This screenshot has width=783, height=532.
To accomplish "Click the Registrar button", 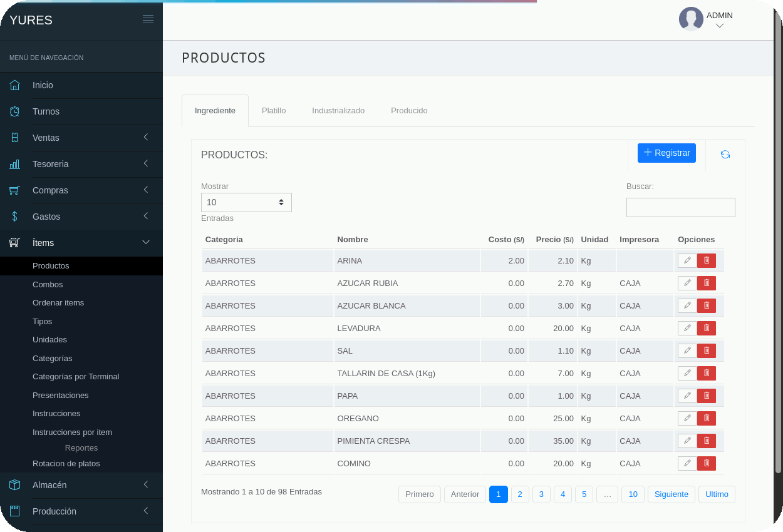I will (666, 153).
